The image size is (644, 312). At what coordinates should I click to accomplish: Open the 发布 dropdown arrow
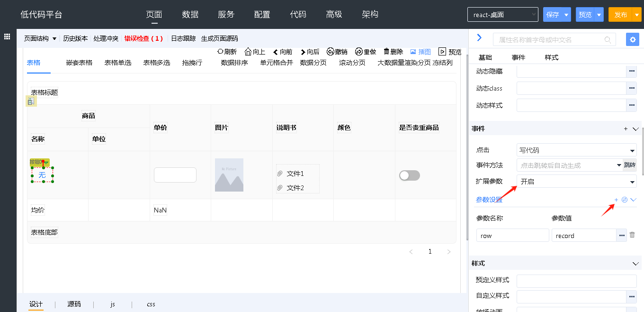(x=637, y=15)
